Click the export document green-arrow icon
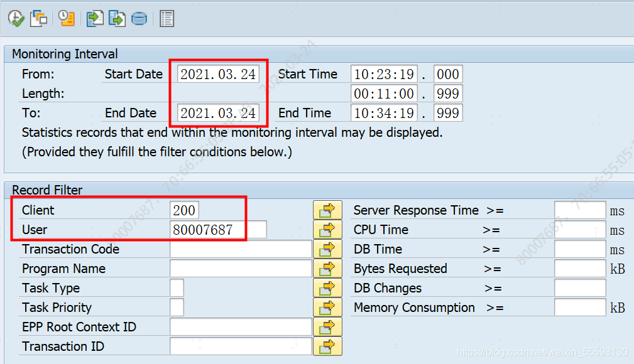 117,19
